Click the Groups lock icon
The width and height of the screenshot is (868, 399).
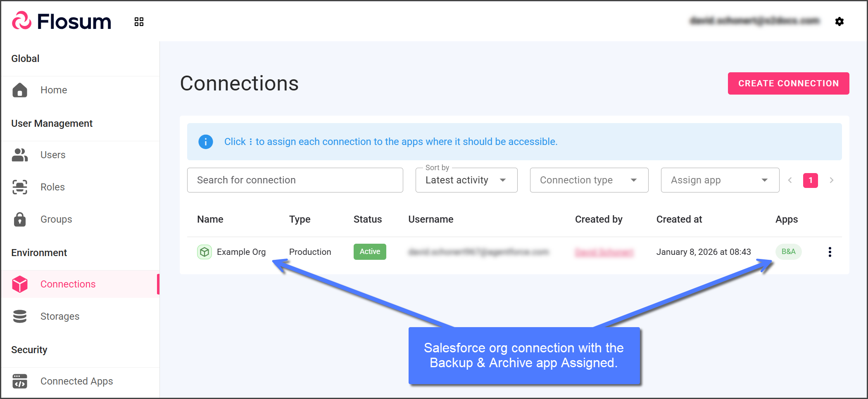click(20, 219)
